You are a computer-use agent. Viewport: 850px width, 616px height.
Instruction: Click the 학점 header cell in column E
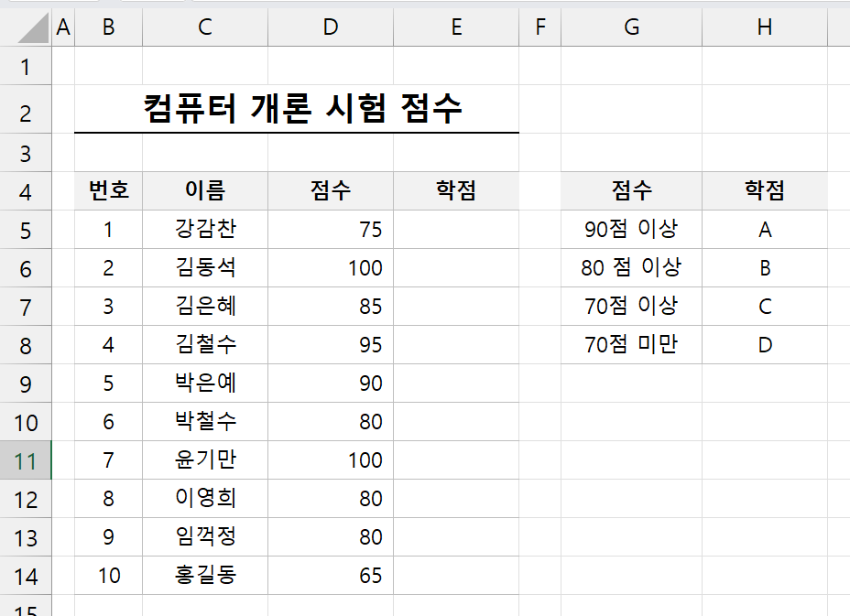(x=456, y=190)
